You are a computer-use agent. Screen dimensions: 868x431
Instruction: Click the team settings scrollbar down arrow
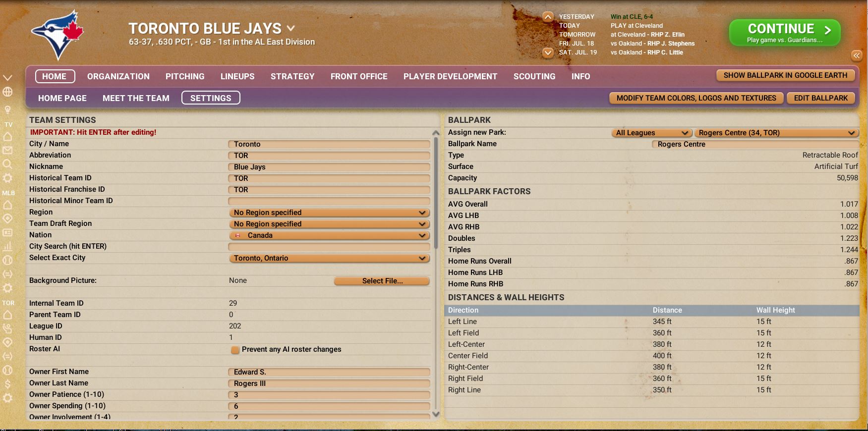click(x=436, y=414)
